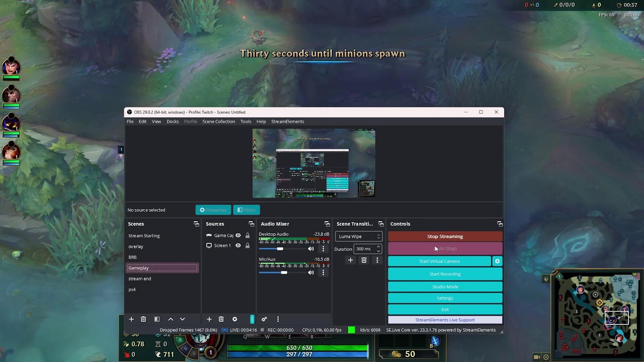Pop out the Controls dock
Image resolution: width=644 pixels, height=362 pixels.
pos(500,224)
